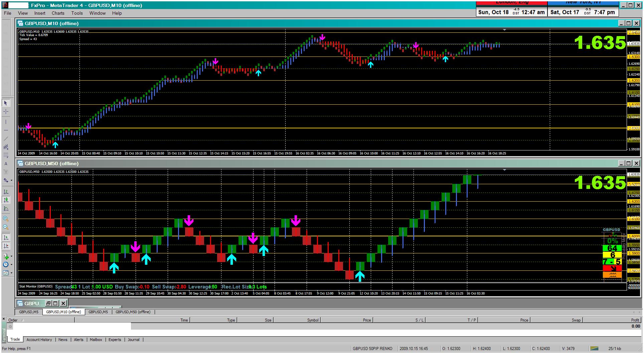Click the '25/1 kb' status bar value
Viewport: 644px width, 353px height.
tap(615, 349)
